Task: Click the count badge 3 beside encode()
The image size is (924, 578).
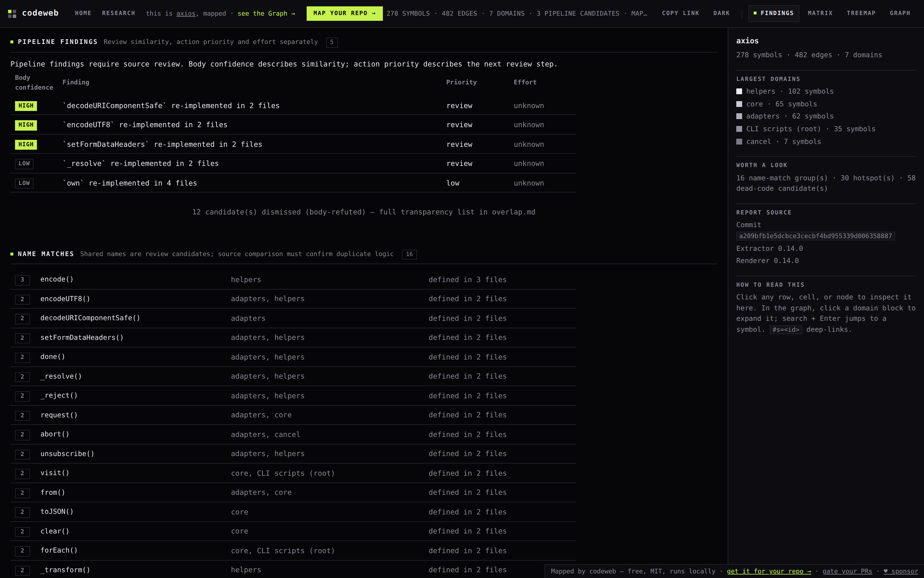Action: pos(22,280)
